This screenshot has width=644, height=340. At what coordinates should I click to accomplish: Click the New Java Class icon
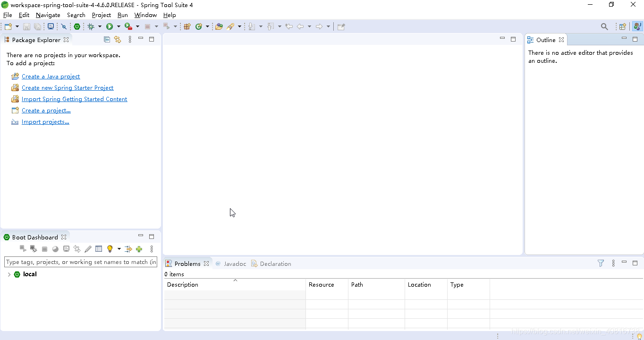pyautogui.click(x=199, y=26)
